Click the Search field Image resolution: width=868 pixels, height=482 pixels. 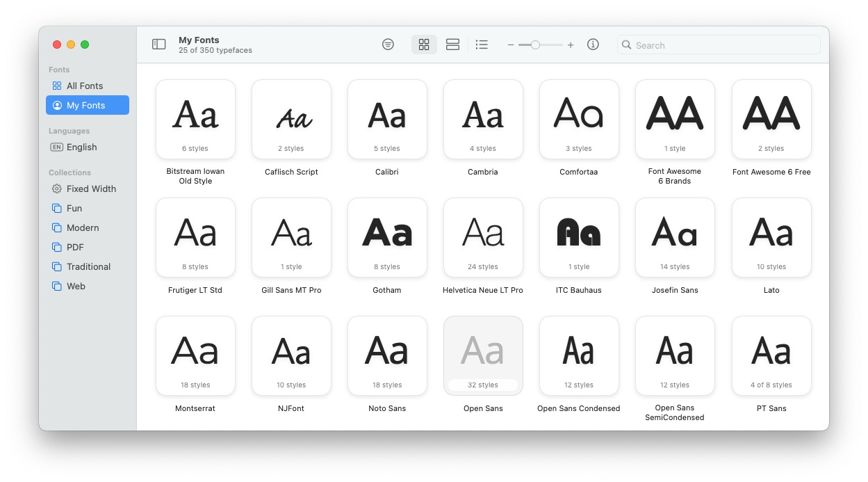coord(719,45)
